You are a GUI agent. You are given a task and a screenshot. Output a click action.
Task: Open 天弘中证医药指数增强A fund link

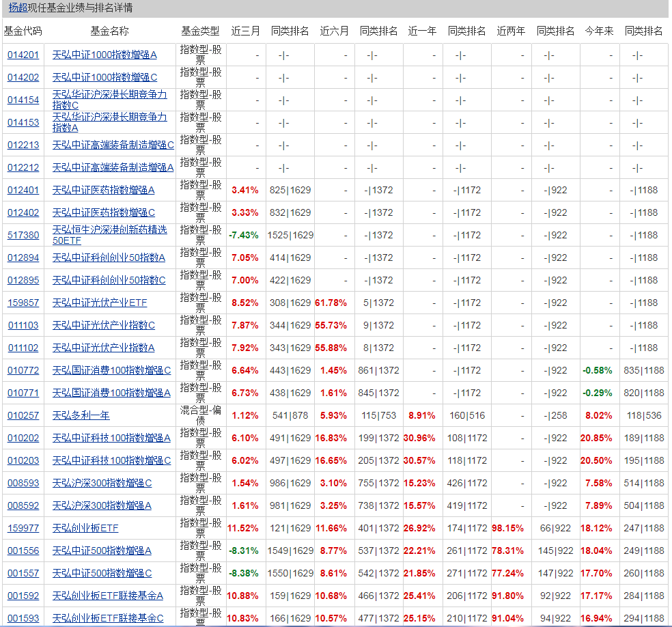[103, 190]
